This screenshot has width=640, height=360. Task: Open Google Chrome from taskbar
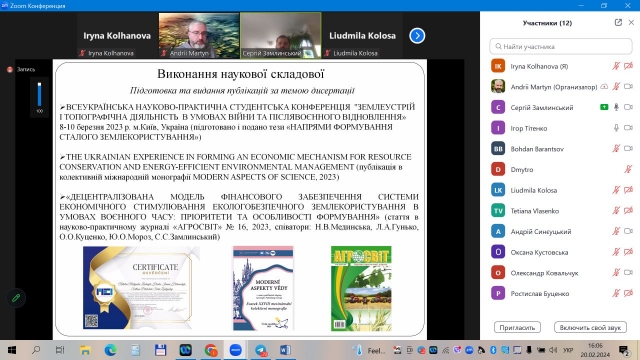211,350
